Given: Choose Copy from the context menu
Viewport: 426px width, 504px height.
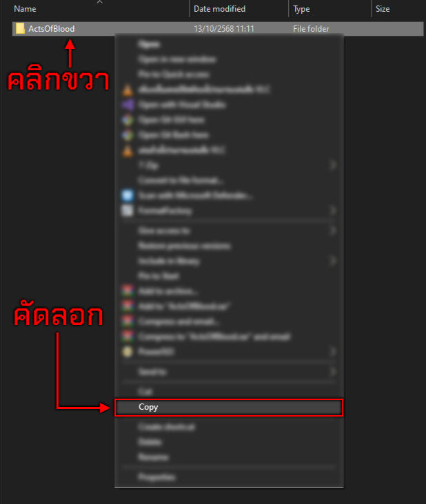Looking at the screenshot, I should (229, 407).
